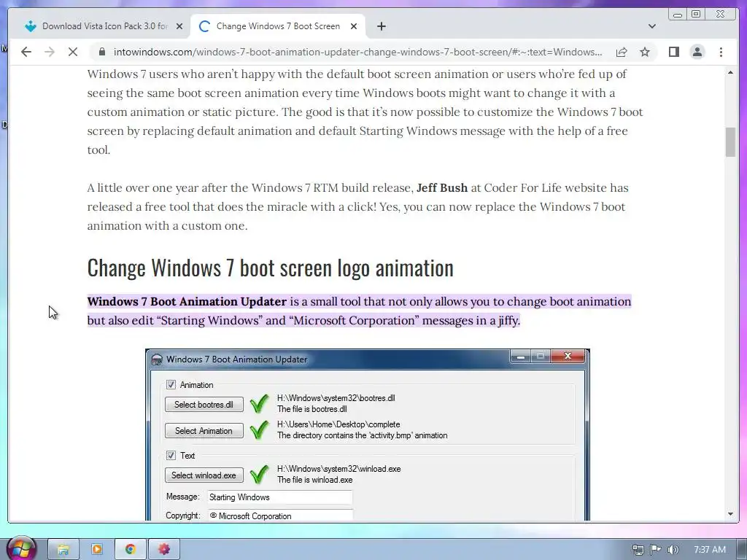
Task: Click the bold Jeff Bush name
Action: pos(442,187)
